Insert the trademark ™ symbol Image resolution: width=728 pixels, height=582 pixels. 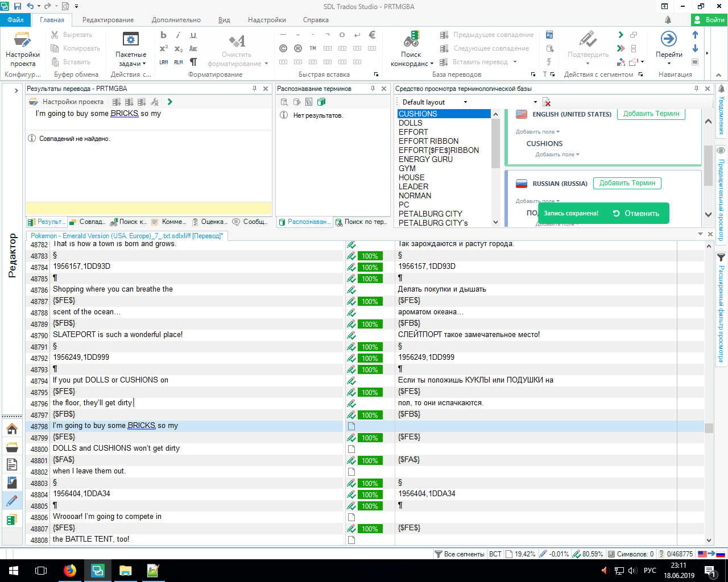click(x=313, y=48)
